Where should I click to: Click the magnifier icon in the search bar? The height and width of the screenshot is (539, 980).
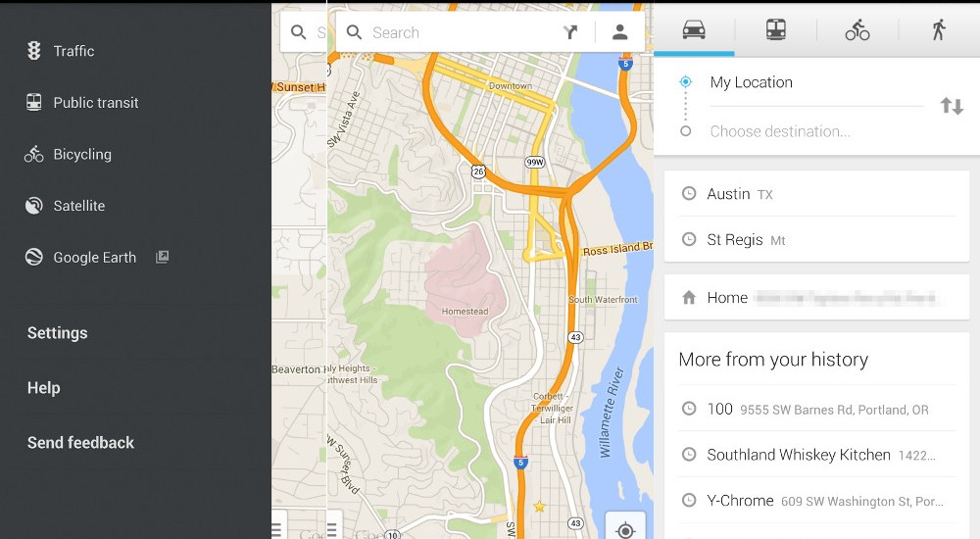pos(355,32)
